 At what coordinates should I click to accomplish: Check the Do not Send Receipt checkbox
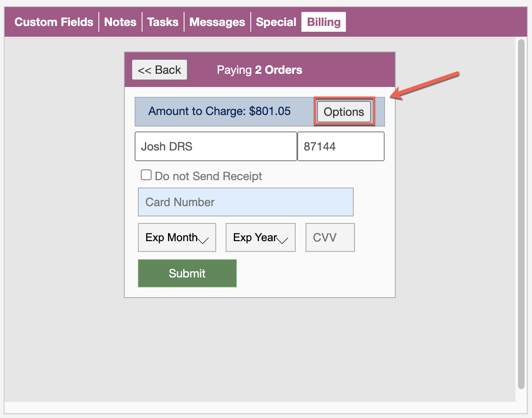point(146,175)
